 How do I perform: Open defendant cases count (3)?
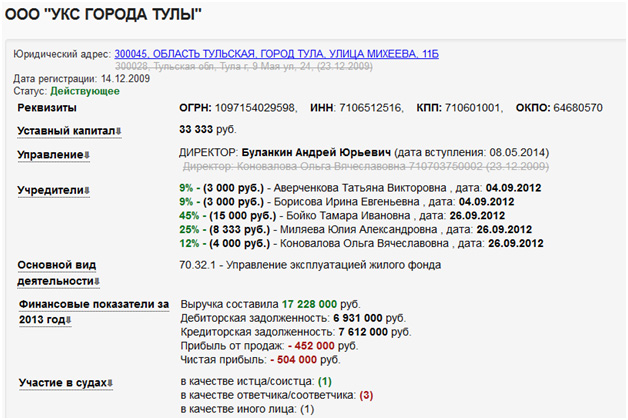pyautogui.click(x=366, y=396)
